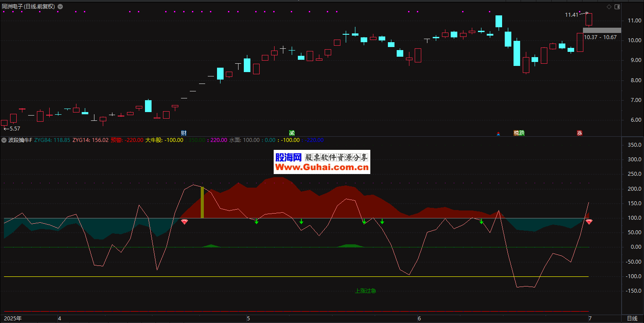644x323 pixels.
Task: Click the 日线 period button at bottom right
Action: coord(632,319)
